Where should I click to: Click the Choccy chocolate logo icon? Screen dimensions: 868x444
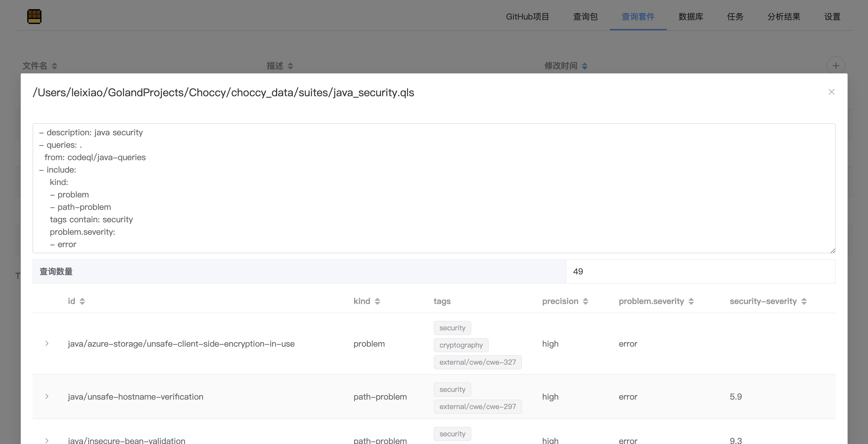tap(34, 17)
